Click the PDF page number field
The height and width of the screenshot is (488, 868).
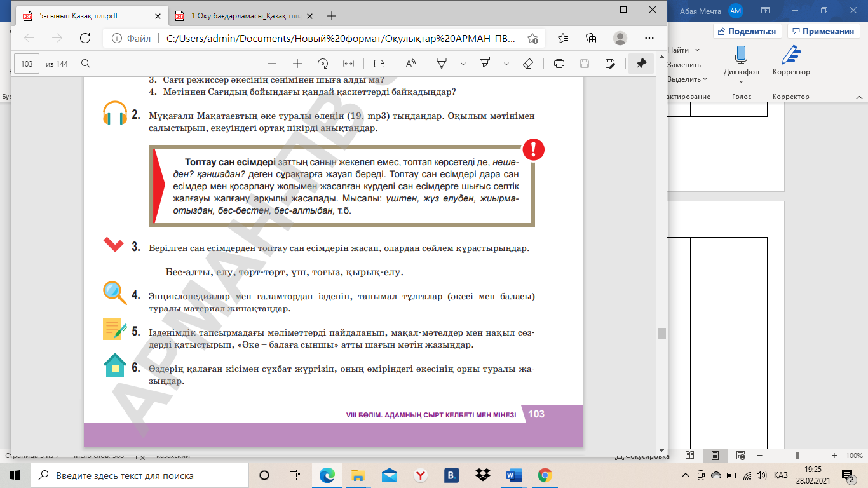tap(27, 64)
